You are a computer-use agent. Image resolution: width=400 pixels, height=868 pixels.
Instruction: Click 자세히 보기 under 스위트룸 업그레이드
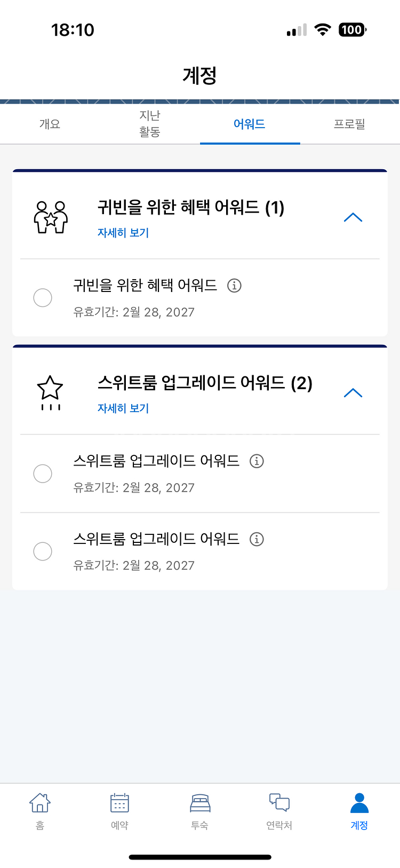[x=123, y=408]
